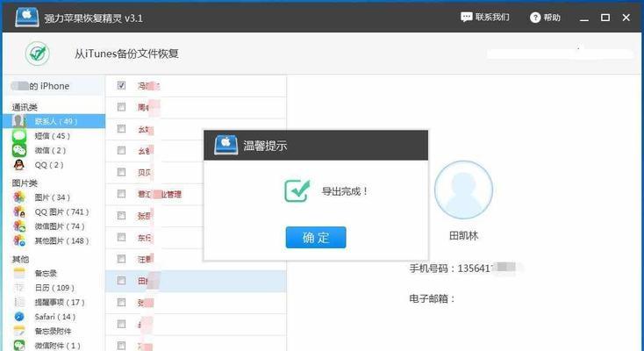Open 联系我们 chat icon in title bar
The image size is (644, 351).
pos(466,18)
